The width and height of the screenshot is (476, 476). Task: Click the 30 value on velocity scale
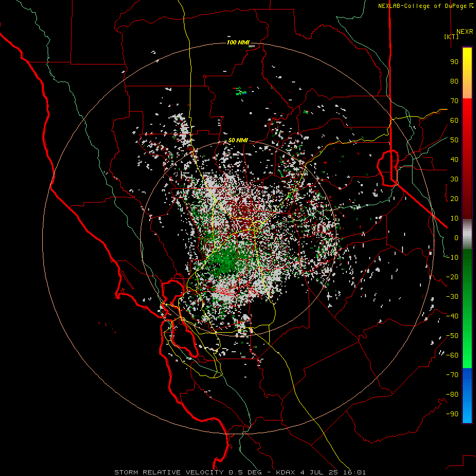(454, 179)
